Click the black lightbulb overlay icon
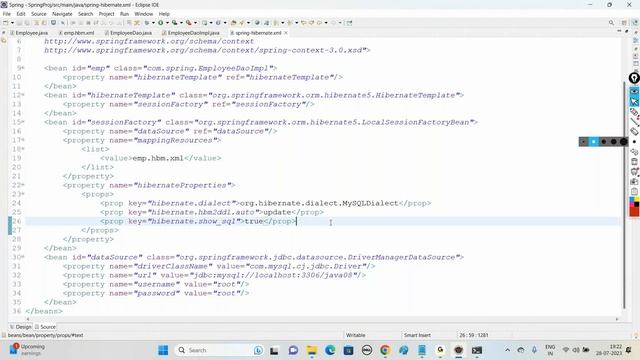 (x=634, y=78)
